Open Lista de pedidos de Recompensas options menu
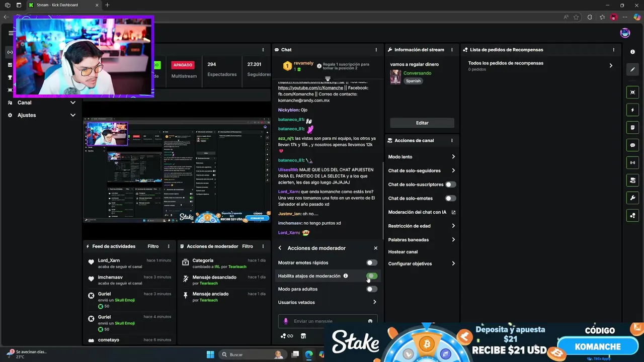The height and width of the screenshot is (362, 644). coord(613,50)
